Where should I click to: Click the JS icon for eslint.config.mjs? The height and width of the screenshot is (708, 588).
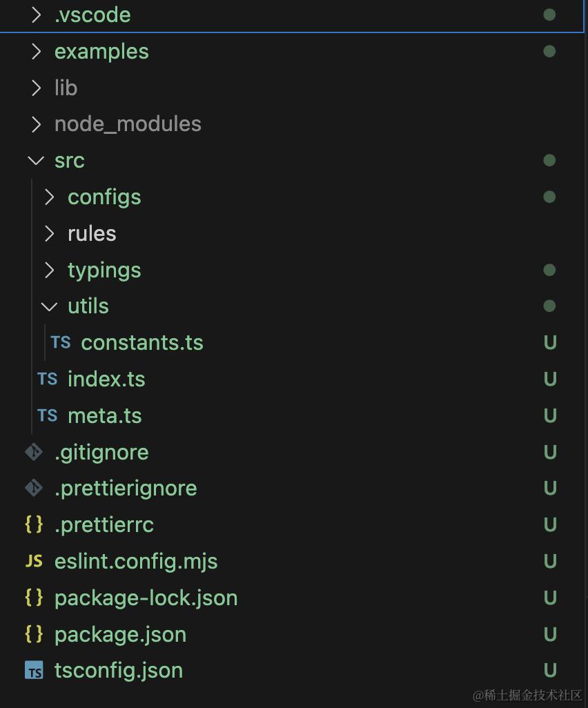point(34,561)
